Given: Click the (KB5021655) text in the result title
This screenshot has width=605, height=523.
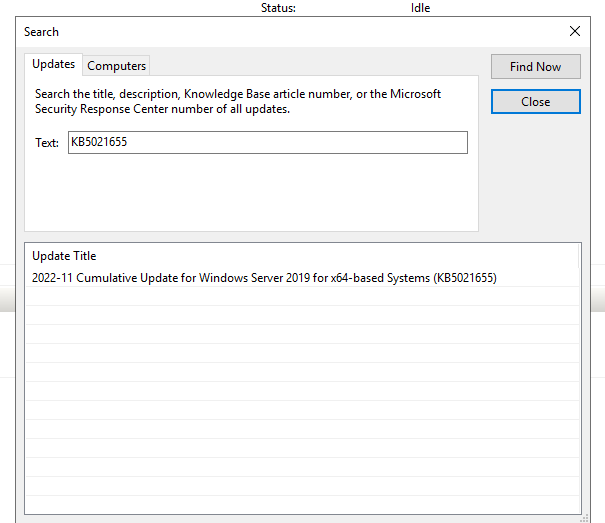Looking at the screenshot, I should [465, 278].
